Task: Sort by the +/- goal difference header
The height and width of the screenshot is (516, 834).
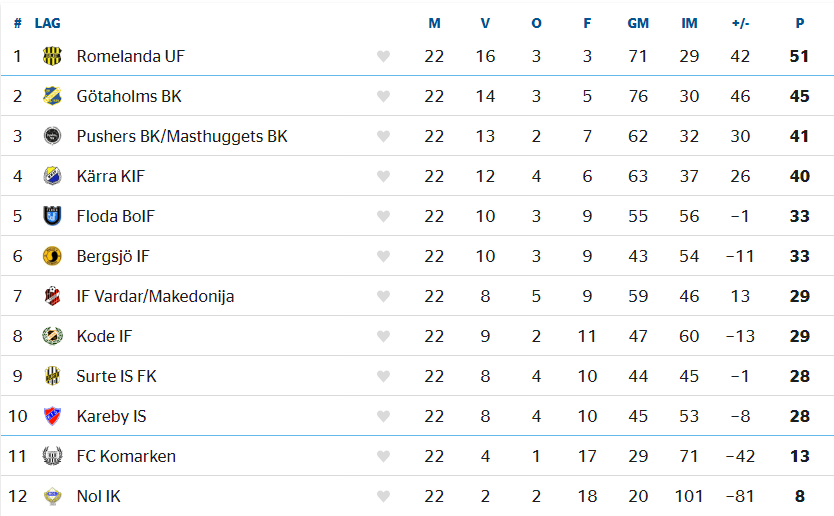Action: [x=740, y=23]
